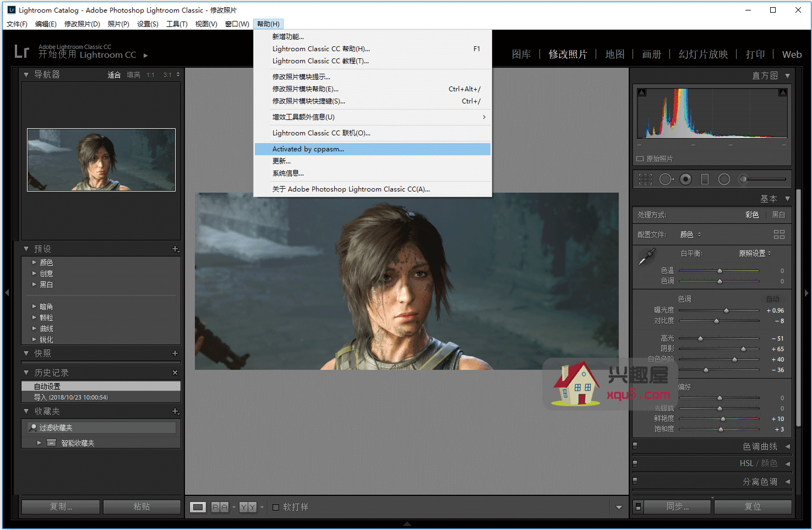Toggle Tone Curve panel on/off switch

pyautogui.click(x=635, y=446)
